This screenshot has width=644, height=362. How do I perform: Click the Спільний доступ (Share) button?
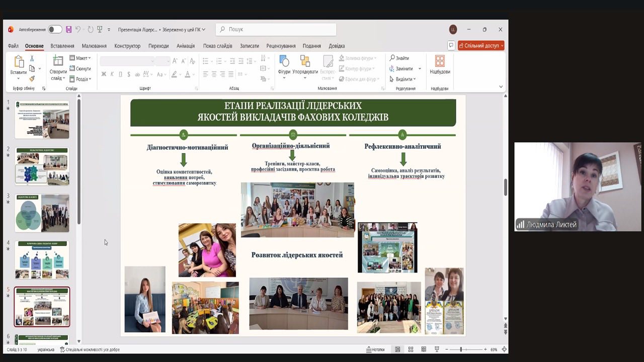[481, 46]
